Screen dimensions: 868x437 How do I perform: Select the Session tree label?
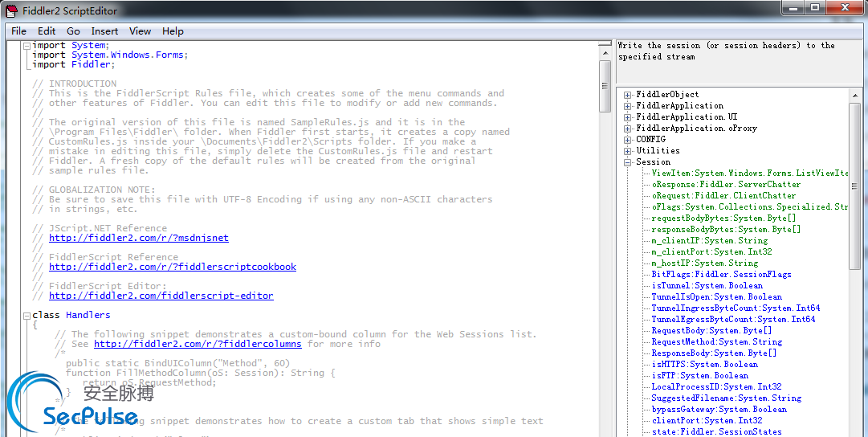[x=654, y=161]
